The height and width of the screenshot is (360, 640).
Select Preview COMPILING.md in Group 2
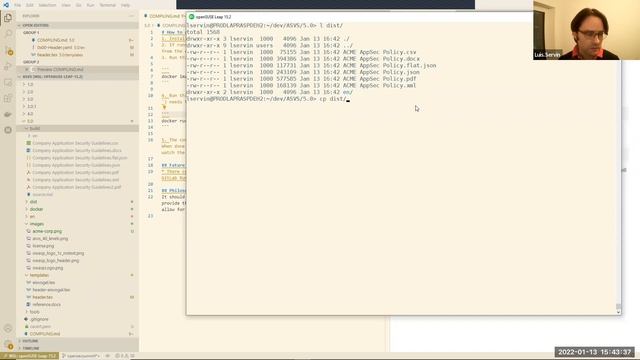(78, 69)
